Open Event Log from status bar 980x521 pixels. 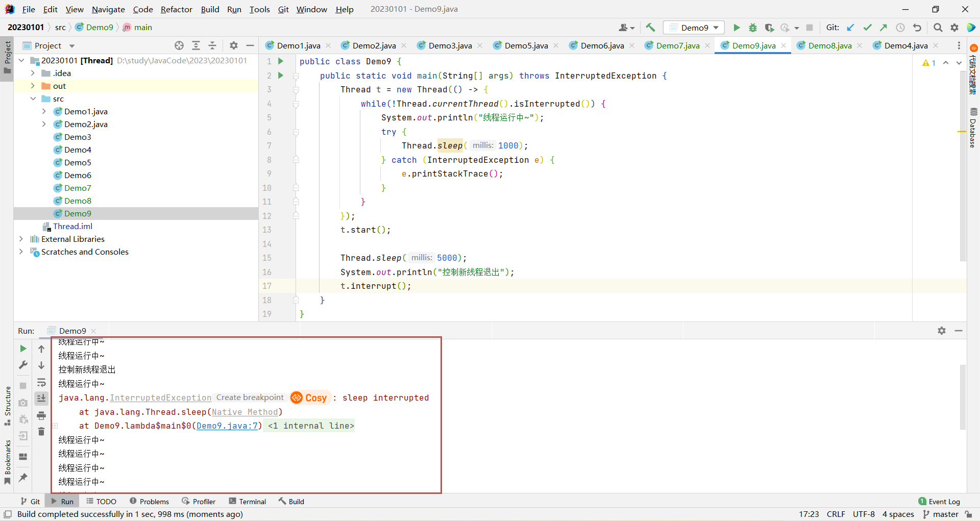(x=939, y=502)
